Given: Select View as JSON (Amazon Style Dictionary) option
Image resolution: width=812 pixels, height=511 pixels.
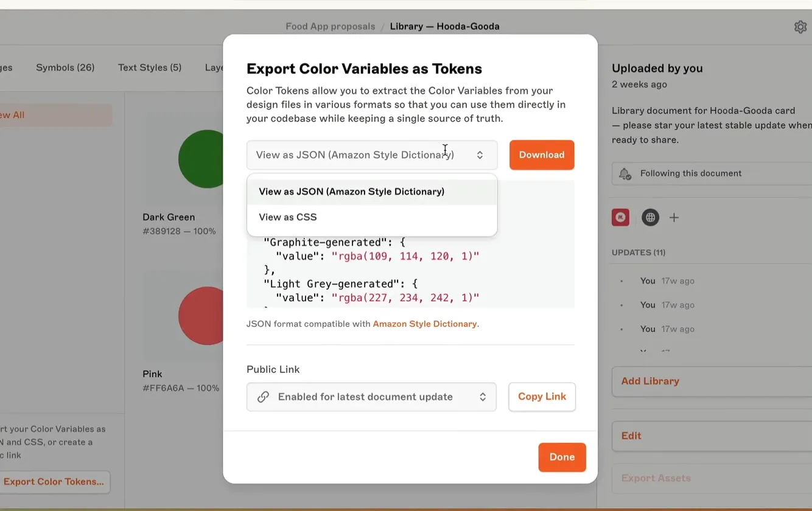Looking at the screenshot, I should 351,192.
